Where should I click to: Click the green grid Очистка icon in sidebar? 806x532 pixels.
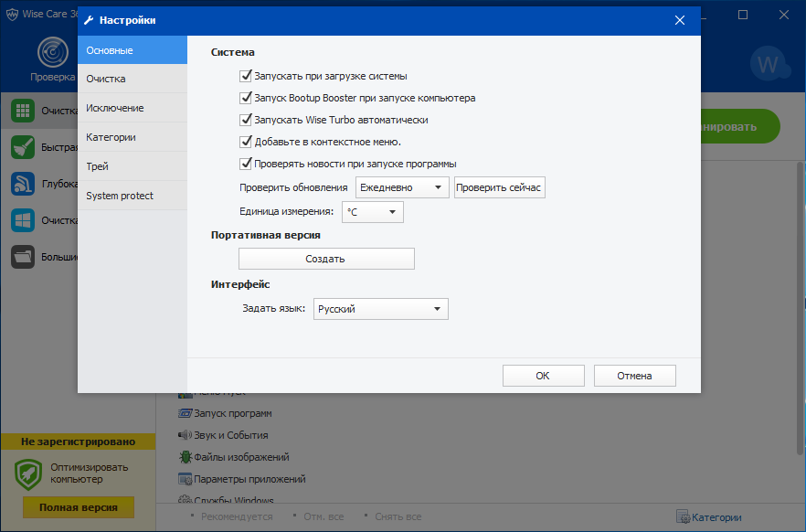[23, 111]
